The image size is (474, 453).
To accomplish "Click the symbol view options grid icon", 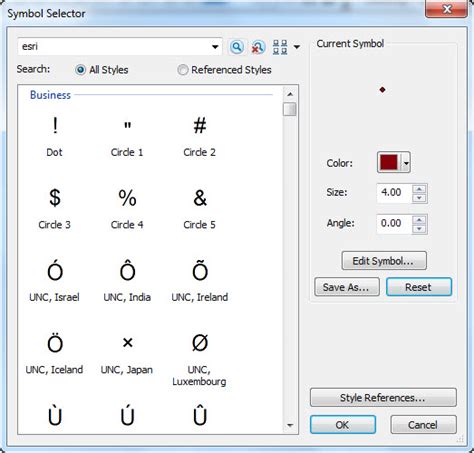I will (280, 47).
